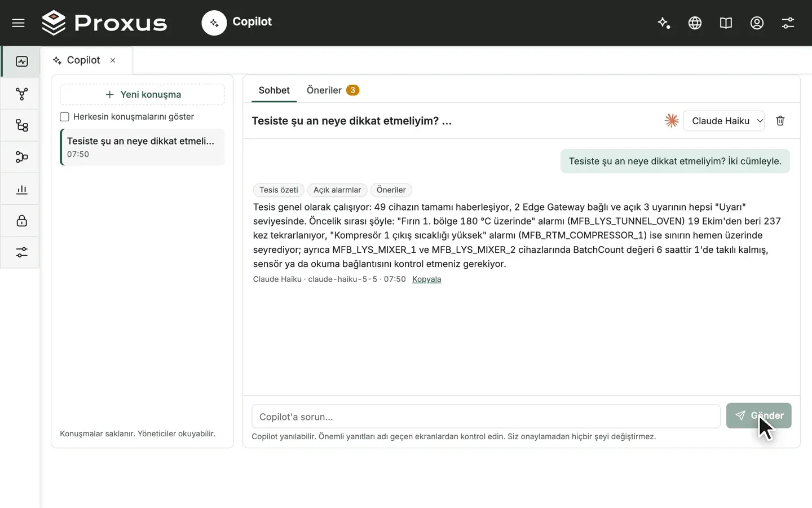Open the hamburger navigation menu

19,23
